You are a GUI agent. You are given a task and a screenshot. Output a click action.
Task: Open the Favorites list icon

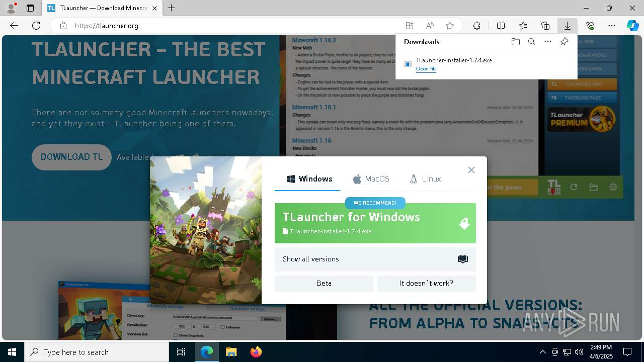(x=523, y=26)
